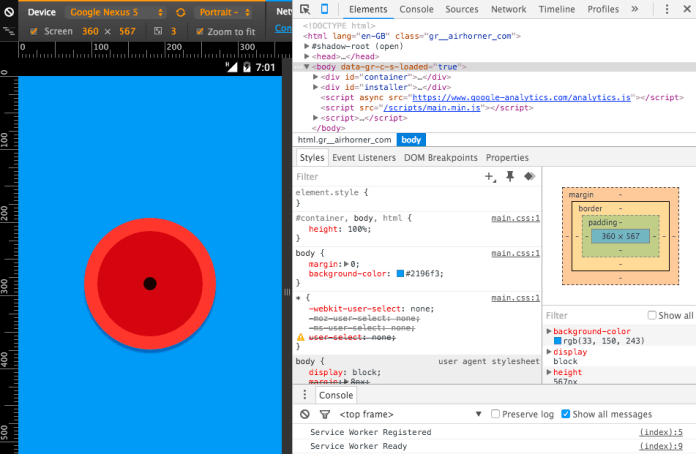This screenshot has width=696, height=454.
Task: Click the no-emulation circle icon left of Device
Action: pyautogui.click(x=8, y=12)
